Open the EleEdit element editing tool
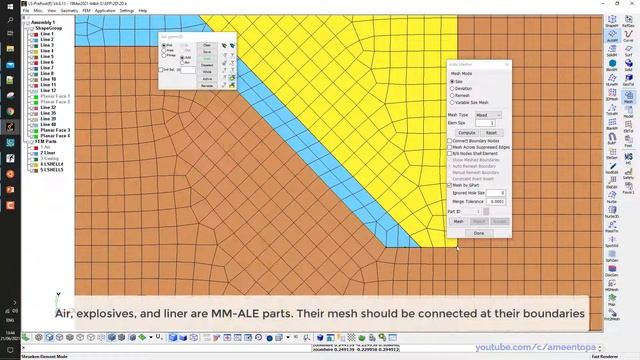The image size is (640, 360). (x=612, y=183)
